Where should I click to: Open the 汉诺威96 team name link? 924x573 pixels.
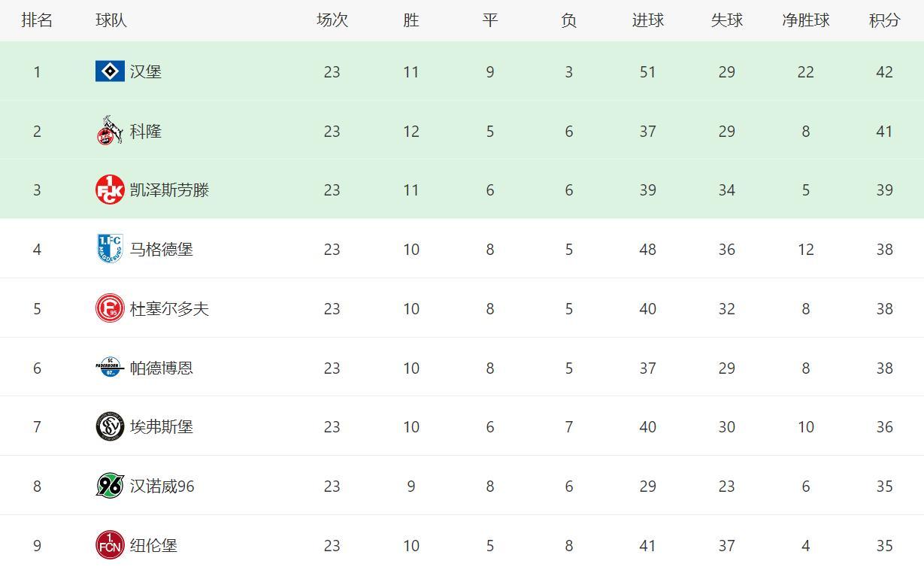[x=162, y=486]
